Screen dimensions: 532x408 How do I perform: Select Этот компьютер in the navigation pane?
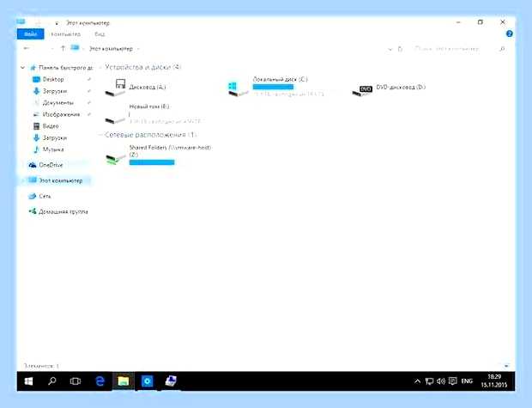pyautogui.click(x=61, y=180)
